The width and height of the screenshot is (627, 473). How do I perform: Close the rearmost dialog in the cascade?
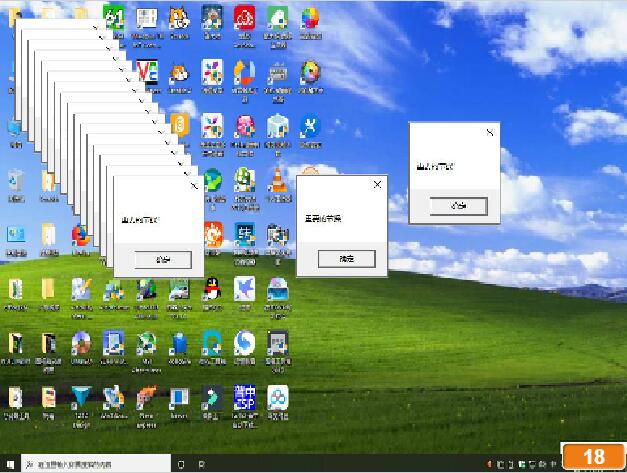click(x=95, y=28)
